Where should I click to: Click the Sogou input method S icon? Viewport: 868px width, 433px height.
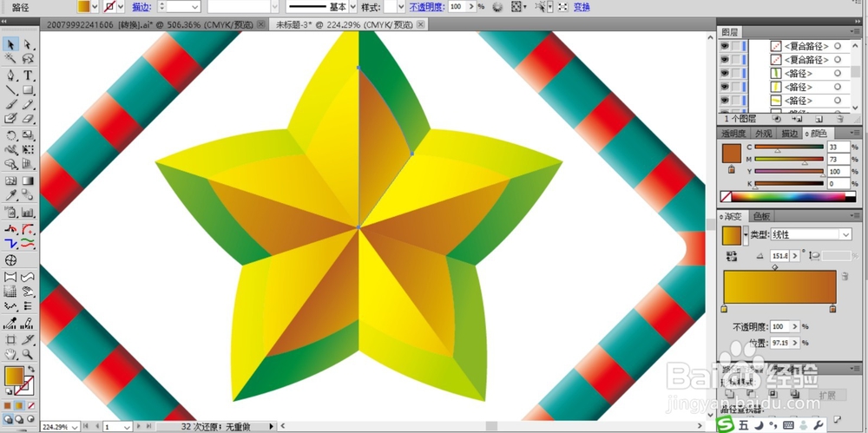pyautogui.click(x=726, y=424)
